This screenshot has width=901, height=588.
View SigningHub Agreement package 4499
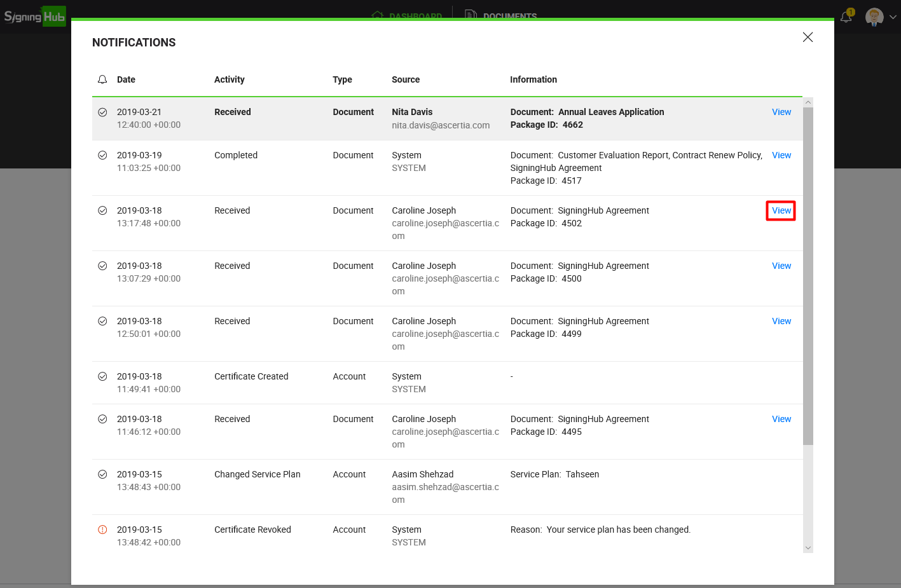pos(781,321)
